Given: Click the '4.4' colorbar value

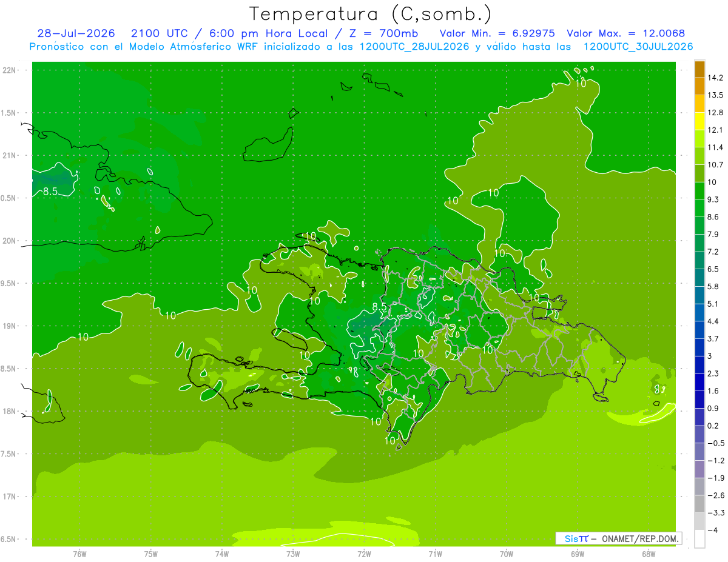Looking at the screenshot, I should 713,321.
